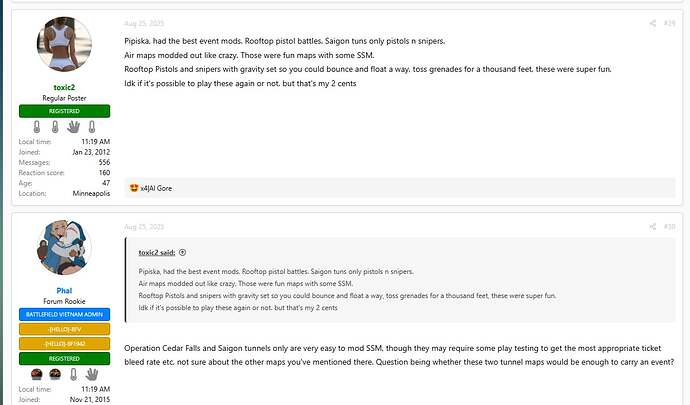Click share icon on post #30

(x=652, y=227)
